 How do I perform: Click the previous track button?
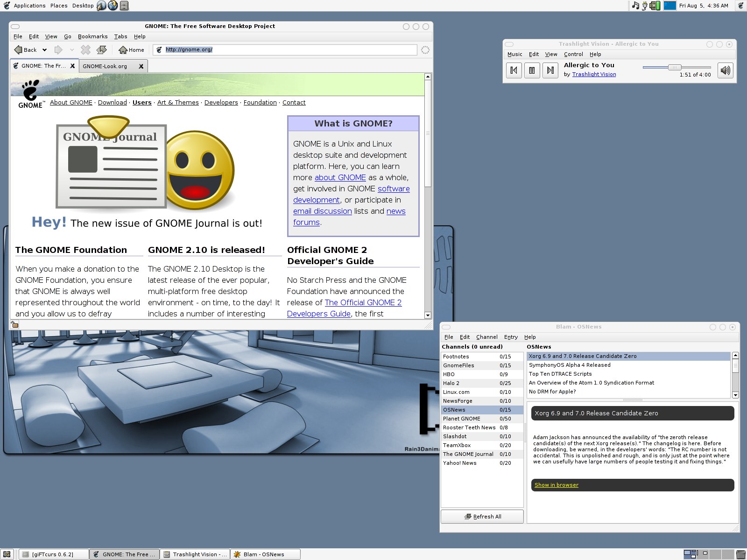coord(514,70)
